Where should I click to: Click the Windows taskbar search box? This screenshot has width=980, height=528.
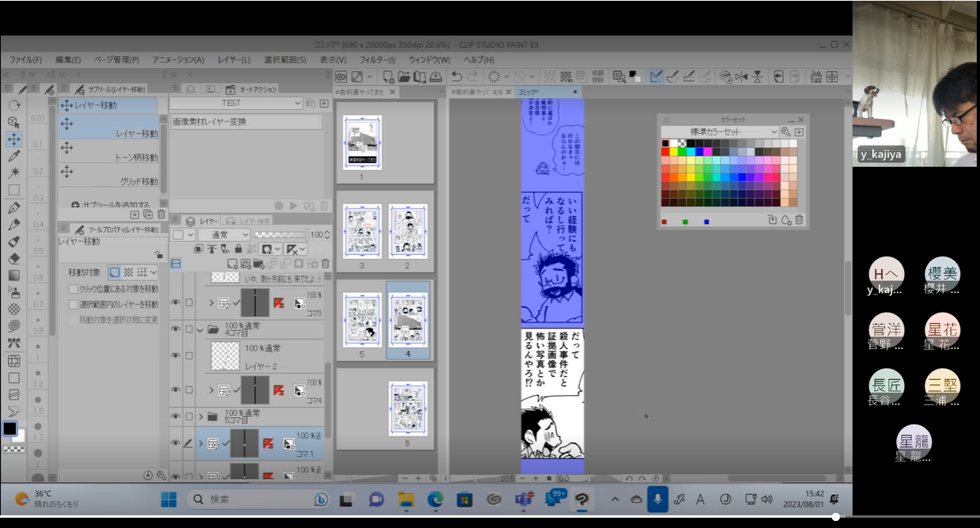[x=260, y=500]
